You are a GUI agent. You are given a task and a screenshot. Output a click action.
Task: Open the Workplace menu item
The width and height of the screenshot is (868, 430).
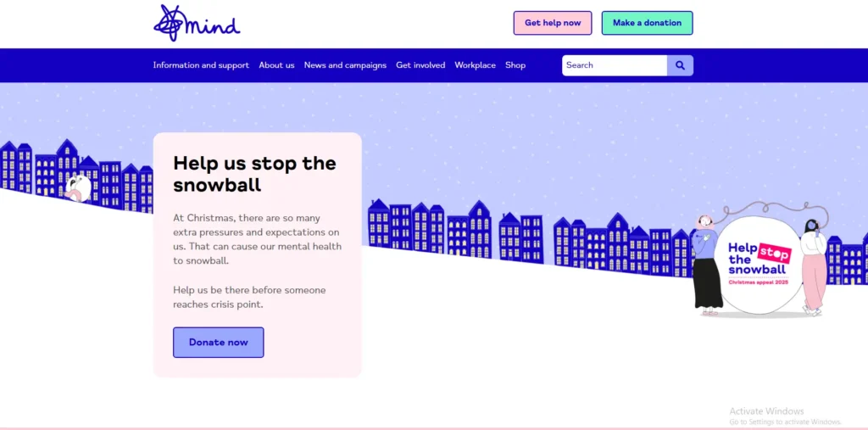[475, 65]
